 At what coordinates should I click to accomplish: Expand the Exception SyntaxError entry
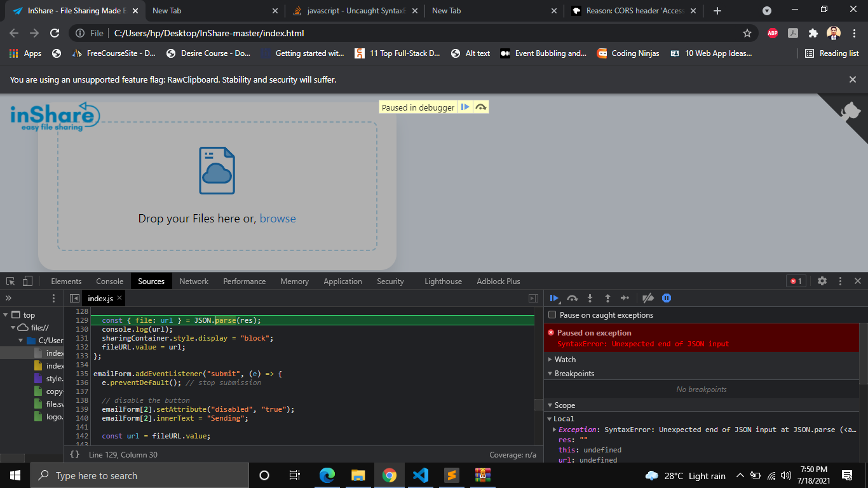coord(555,430)
